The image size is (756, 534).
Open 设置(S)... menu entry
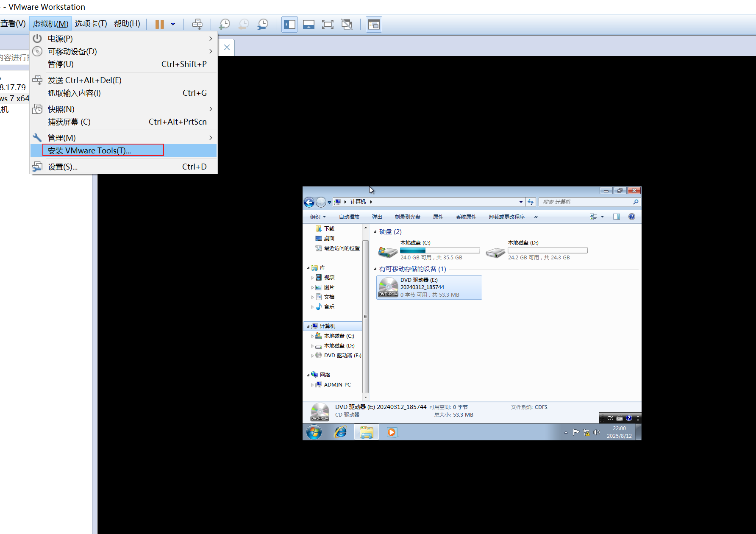pyautogui.click(x=123, y=167)
